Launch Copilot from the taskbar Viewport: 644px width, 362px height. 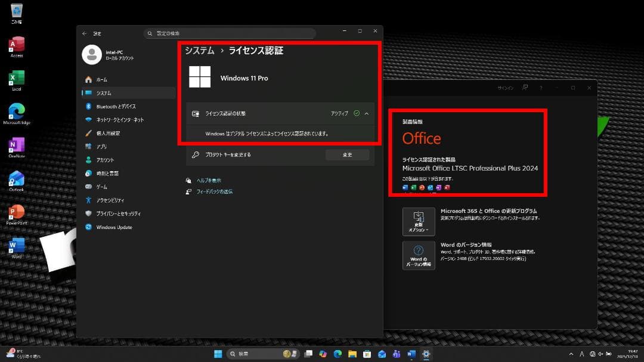(323, 353)
